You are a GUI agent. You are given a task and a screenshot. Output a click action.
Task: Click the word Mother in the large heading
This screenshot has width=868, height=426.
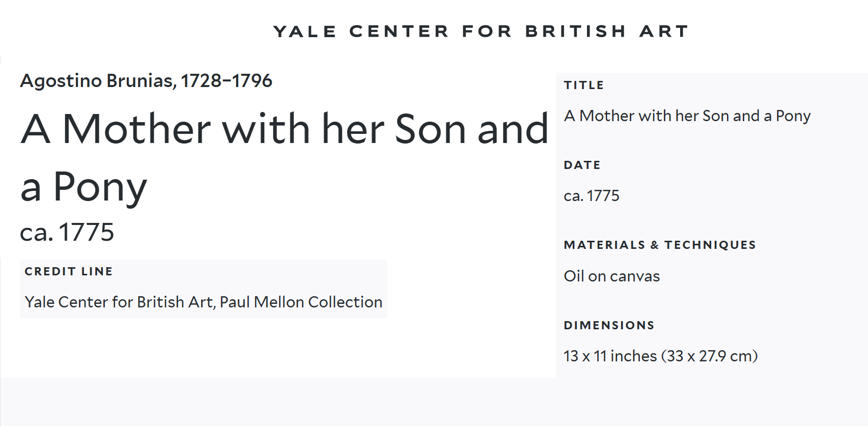pos(136,129)
